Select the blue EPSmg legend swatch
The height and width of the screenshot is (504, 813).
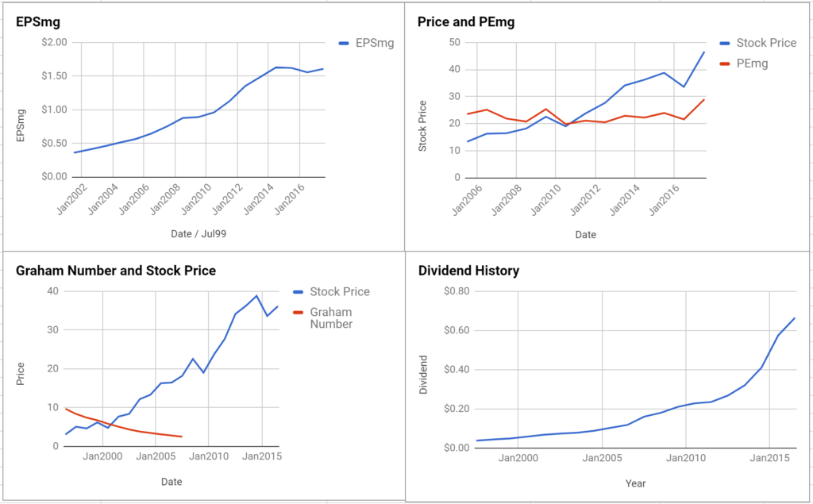(344, 44)
